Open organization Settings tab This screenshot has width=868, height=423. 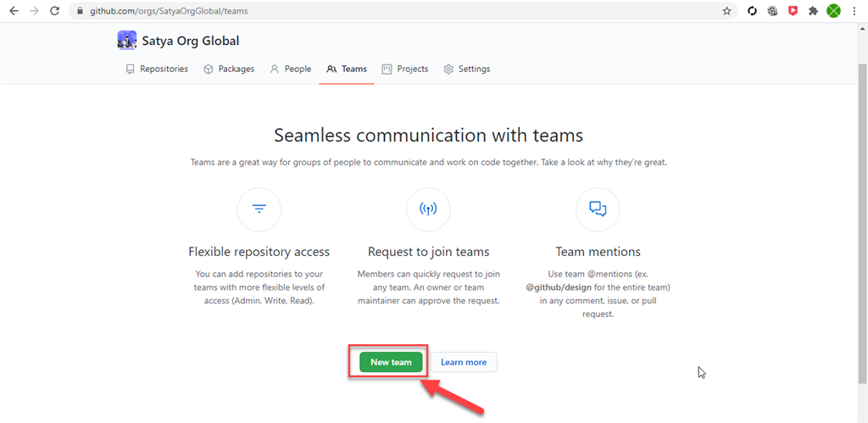[x=467, y=70]
